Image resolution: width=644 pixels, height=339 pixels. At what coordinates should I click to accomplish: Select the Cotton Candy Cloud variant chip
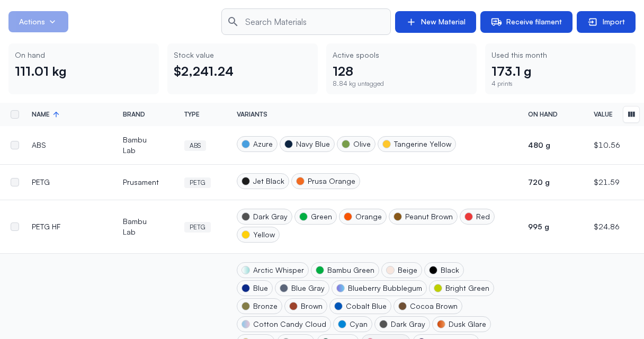coord(284,324)
